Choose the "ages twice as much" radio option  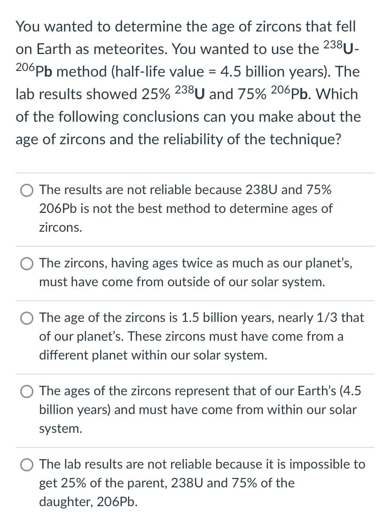[x=26, y=264]
